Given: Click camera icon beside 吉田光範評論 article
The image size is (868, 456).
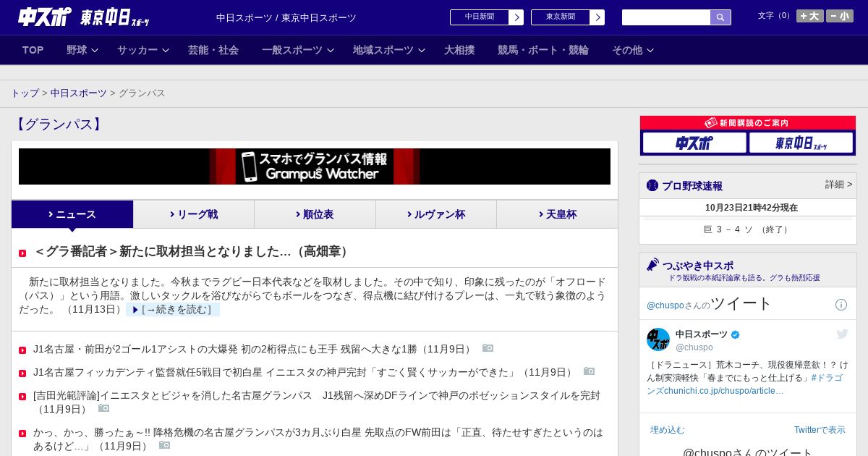Looking at the screenshot, I should click(103, 408).
